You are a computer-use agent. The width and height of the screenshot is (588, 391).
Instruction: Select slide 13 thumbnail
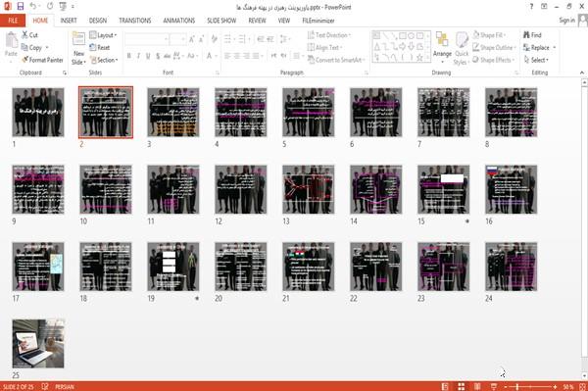click(309, 189)
